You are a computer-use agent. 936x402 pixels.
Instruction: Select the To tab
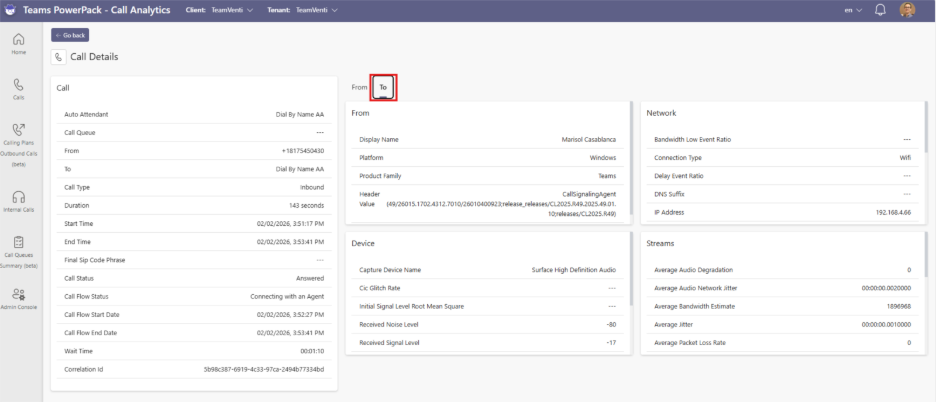pos(383,87)
